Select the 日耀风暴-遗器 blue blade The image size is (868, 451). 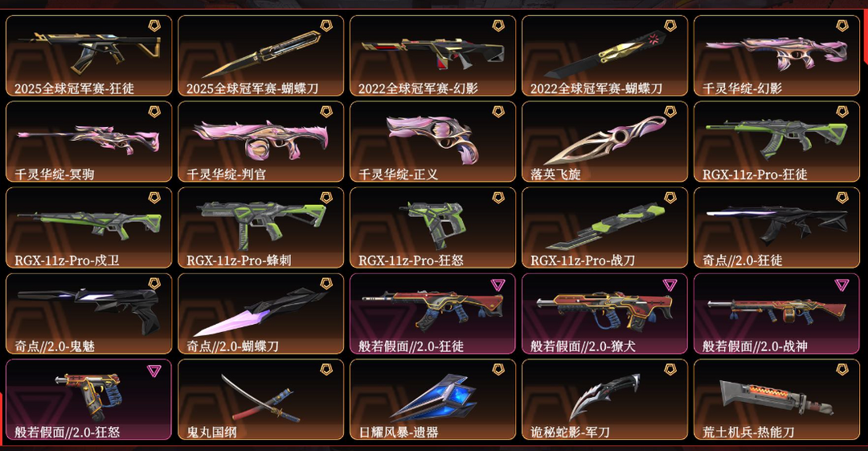pos(433,400)
